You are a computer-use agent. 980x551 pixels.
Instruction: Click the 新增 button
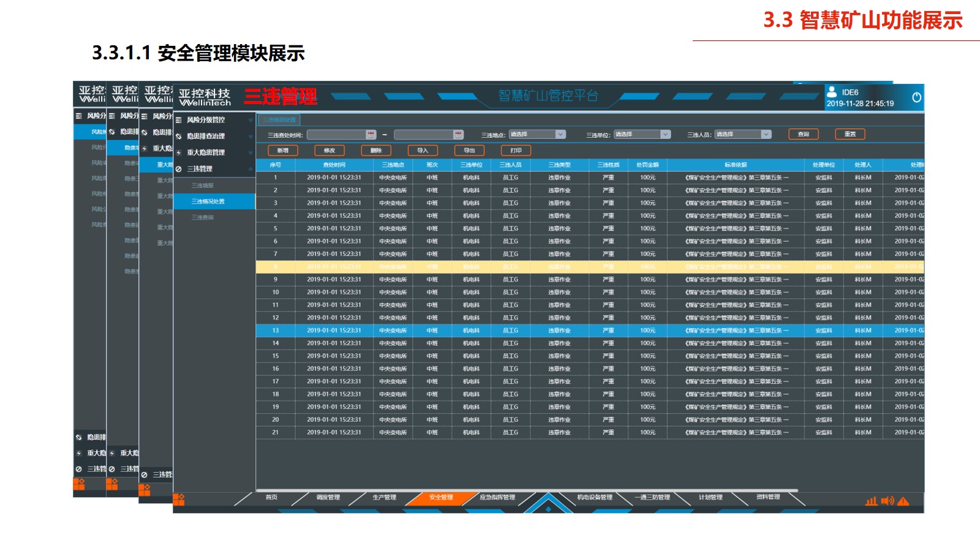point(282,151)
